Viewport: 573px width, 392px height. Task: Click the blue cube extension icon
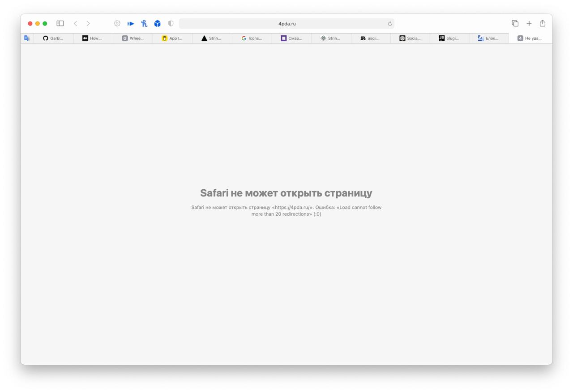[x=158, y=23]
